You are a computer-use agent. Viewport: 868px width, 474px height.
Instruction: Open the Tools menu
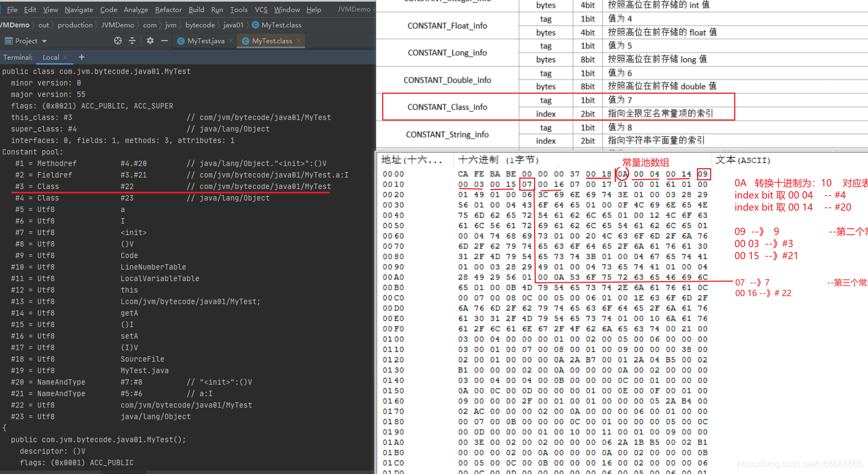point(239,9)
